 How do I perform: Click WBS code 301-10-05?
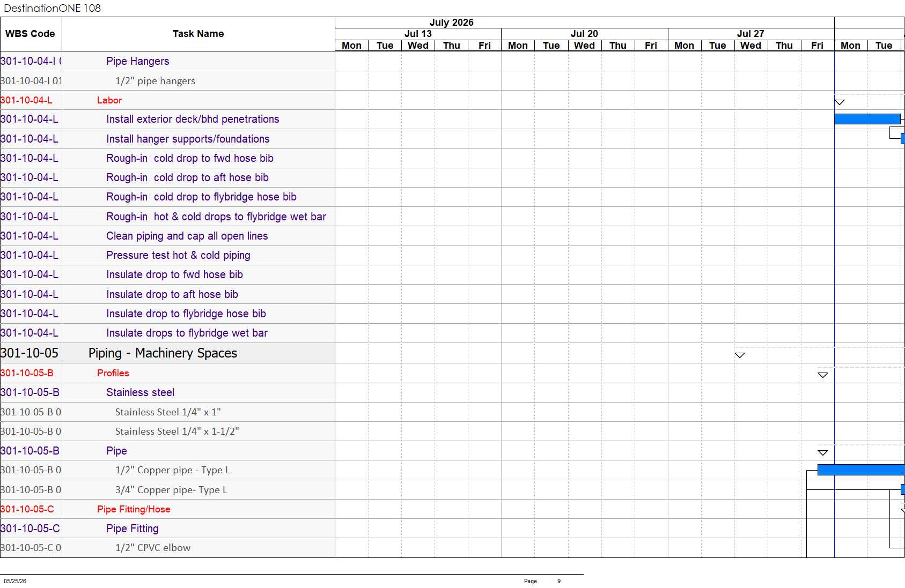30,353
